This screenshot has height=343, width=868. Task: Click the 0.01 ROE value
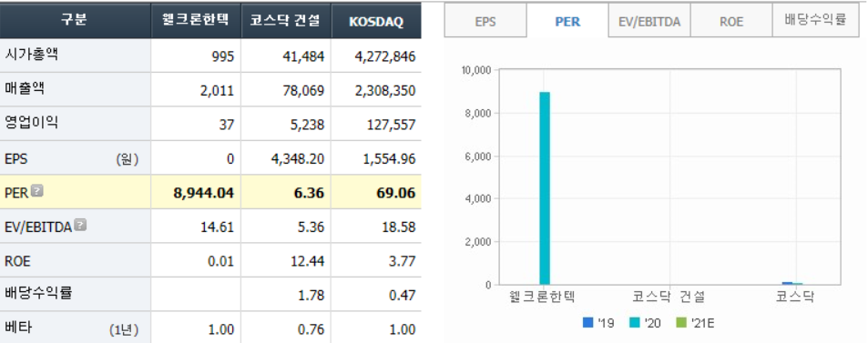221,262
